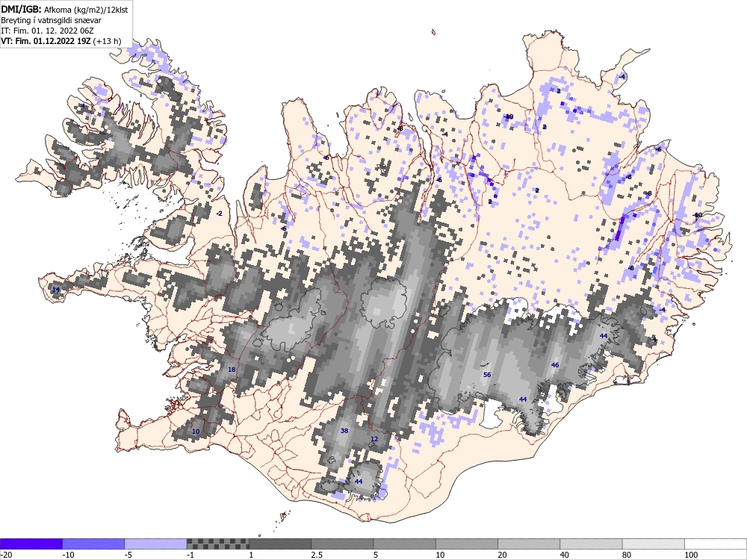Click the "100" legend scale label
This screenshot has height=560, width=747.
click(x=691, y=555)
